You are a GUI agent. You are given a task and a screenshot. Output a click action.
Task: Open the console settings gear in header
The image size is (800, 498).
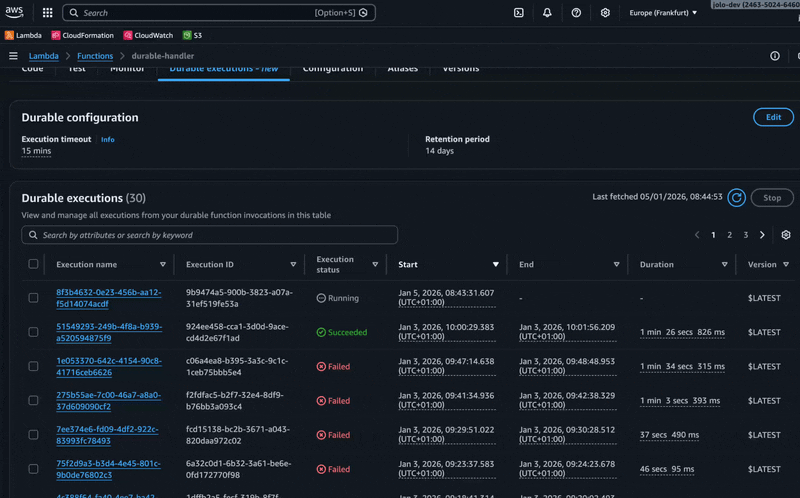pos(605,13)
